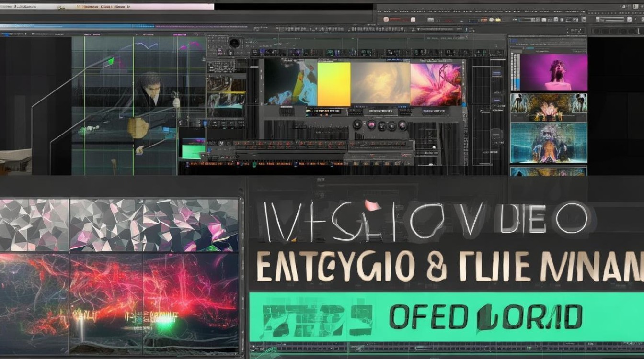
Task: Select the magenta figure thumbnail
Action: pos(553,72)
